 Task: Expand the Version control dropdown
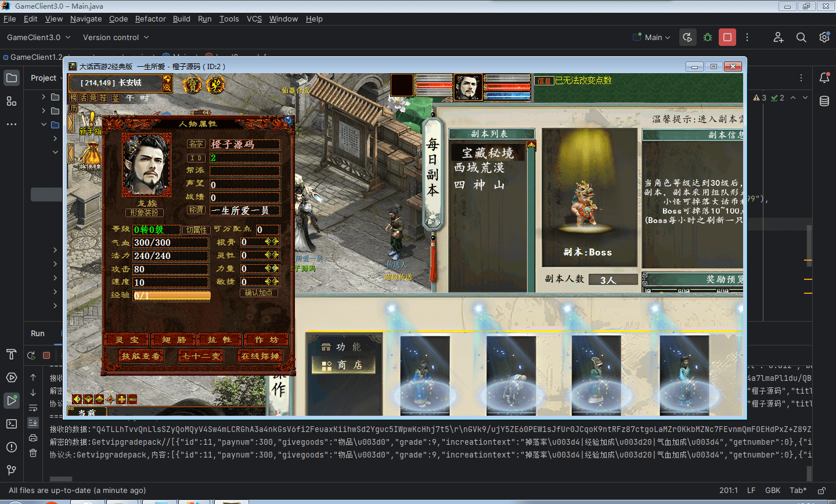tap(116, 37)
